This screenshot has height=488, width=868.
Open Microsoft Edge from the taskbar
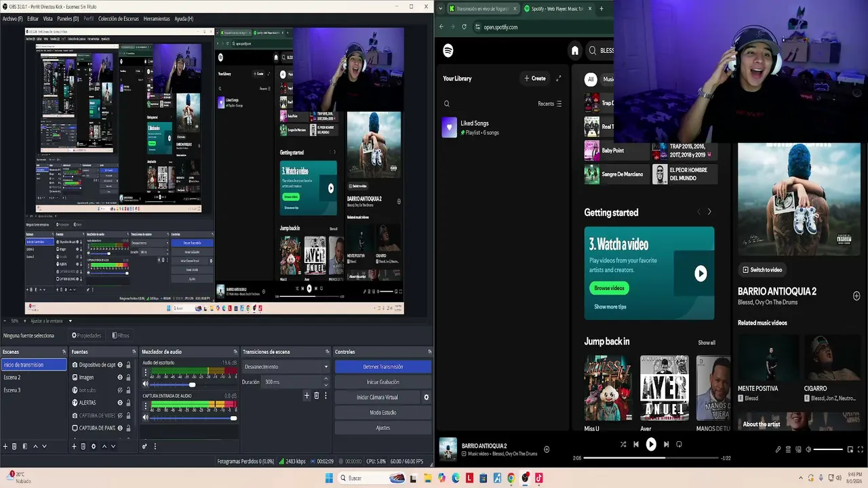coord(455,478)
